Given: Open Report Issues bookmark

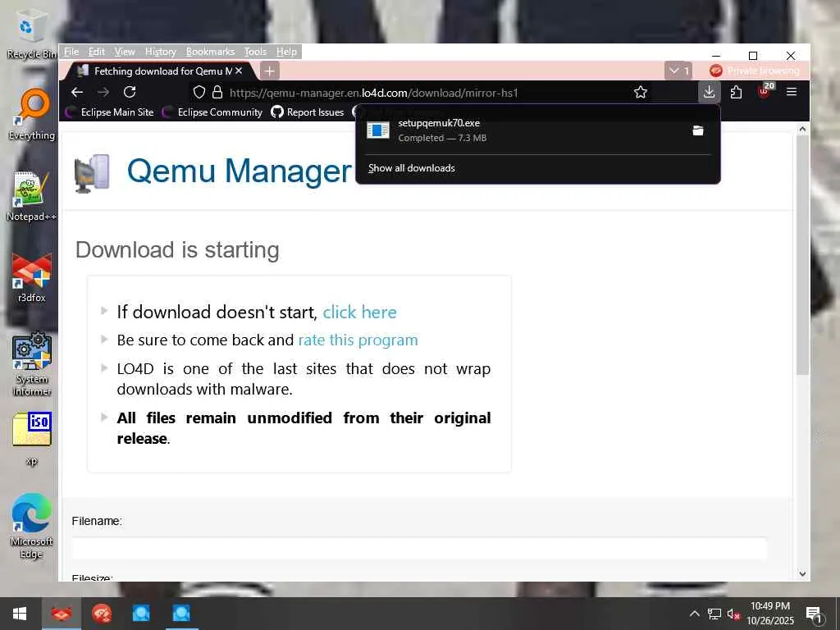Looking at the screenshot, I should point(308,112).
